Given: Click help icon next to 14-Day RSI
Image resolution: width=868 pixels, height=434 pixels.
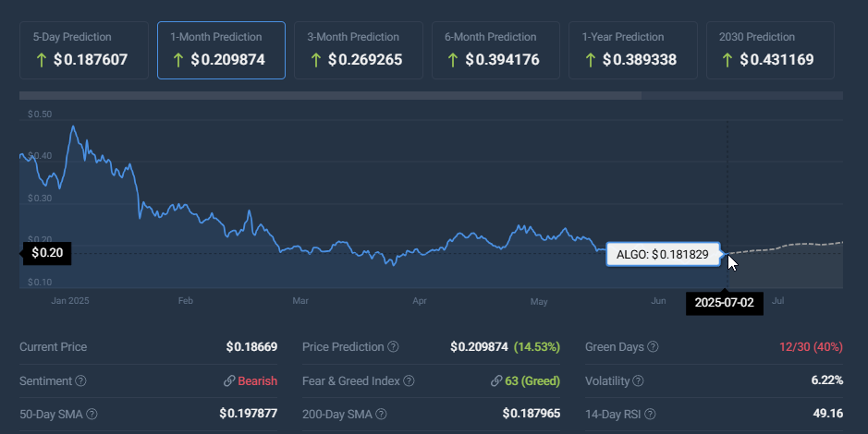Looking at the screenshot, I should click(651, 414).
